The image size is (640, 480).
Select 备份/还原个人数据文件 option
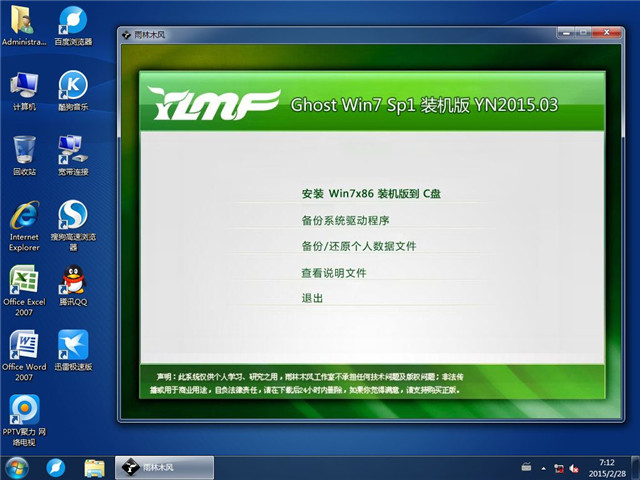click(x=359, y=246)
